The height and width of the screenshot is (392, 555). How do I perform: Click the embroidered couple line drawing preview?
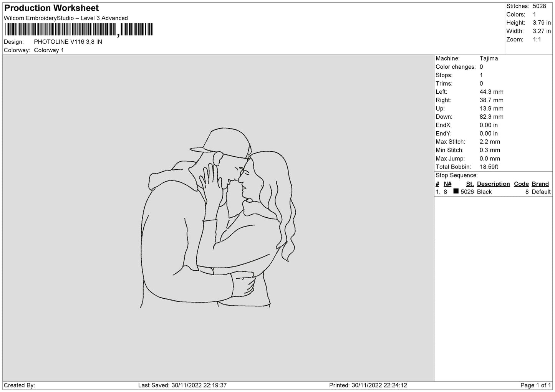coord(218,218)
